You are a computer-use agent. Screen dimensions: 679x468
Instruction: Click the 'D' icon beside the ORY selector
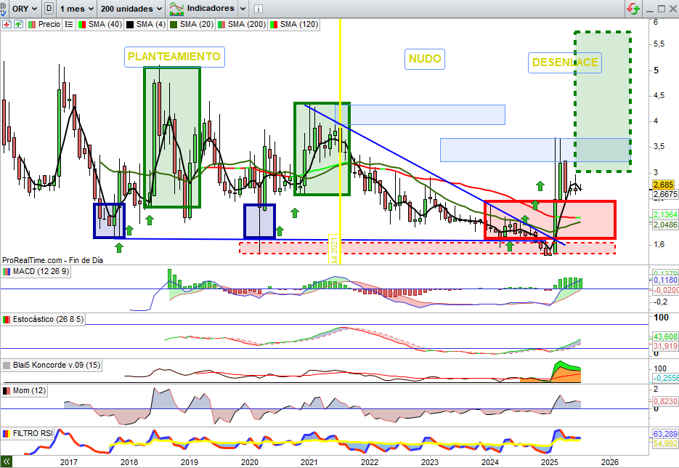pos(49,8)
